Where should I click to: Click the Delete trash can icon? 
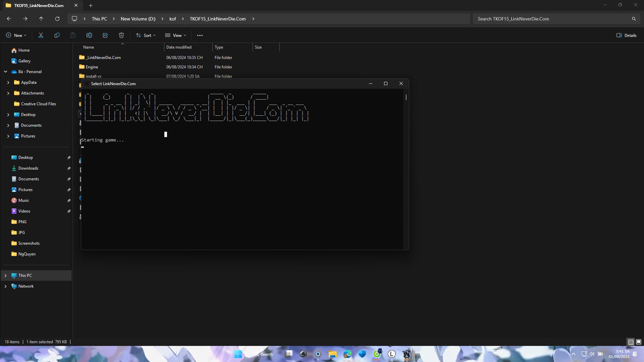click(121, 35)
